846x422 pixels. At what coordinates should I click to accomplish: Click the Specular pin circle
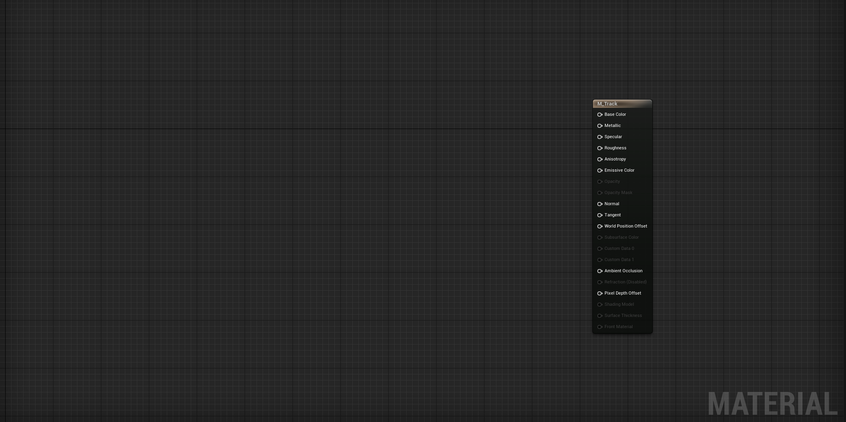coord(600,137)
